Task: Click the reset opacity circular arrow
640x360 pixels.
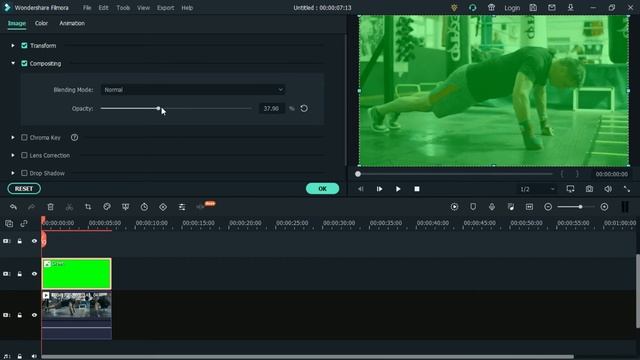Action: tap(304, 108)
